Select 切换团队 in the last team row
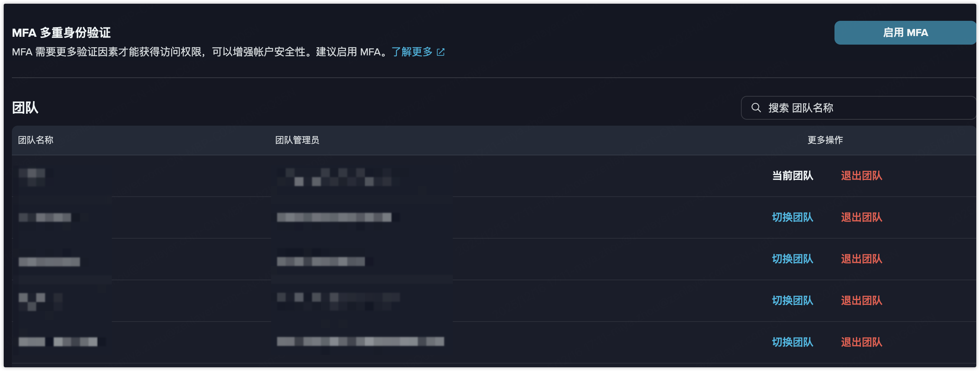980x371 pixels. (793, 342)
